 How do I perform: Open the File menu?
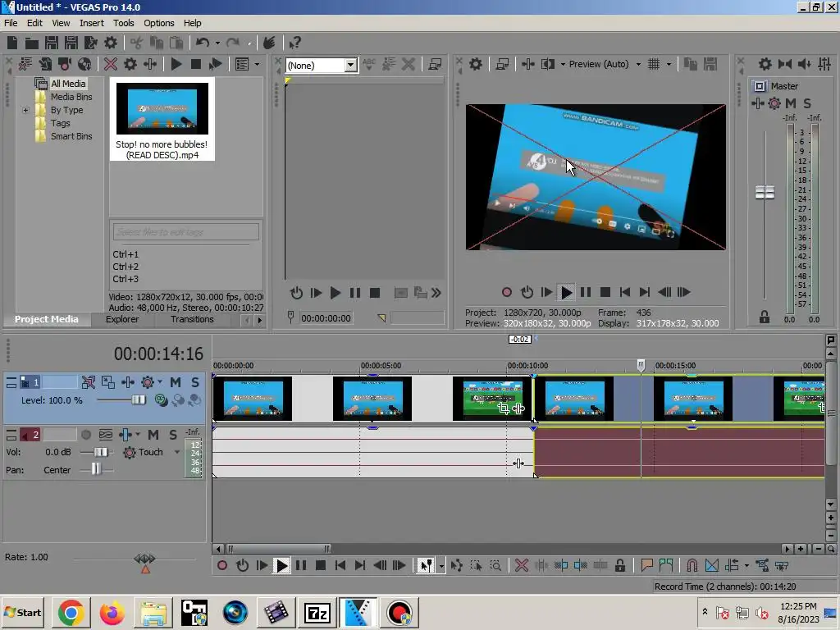click(x=11, y=23)
